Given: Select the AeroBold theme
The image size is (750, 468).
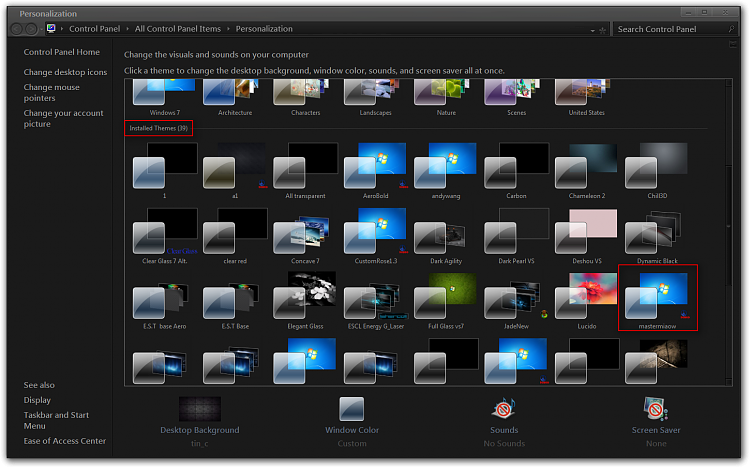Looking at the screenshot, I should coord(375,170).
